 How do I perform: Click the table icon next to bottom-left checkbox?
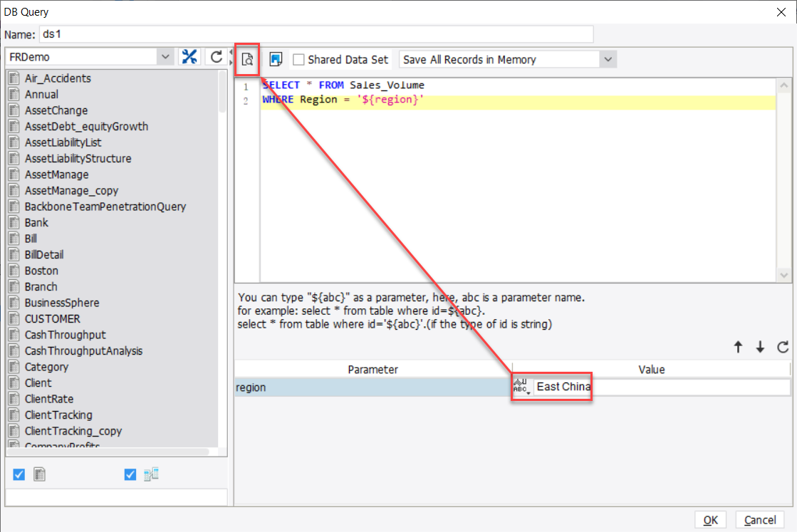click(x=39, y=474)
